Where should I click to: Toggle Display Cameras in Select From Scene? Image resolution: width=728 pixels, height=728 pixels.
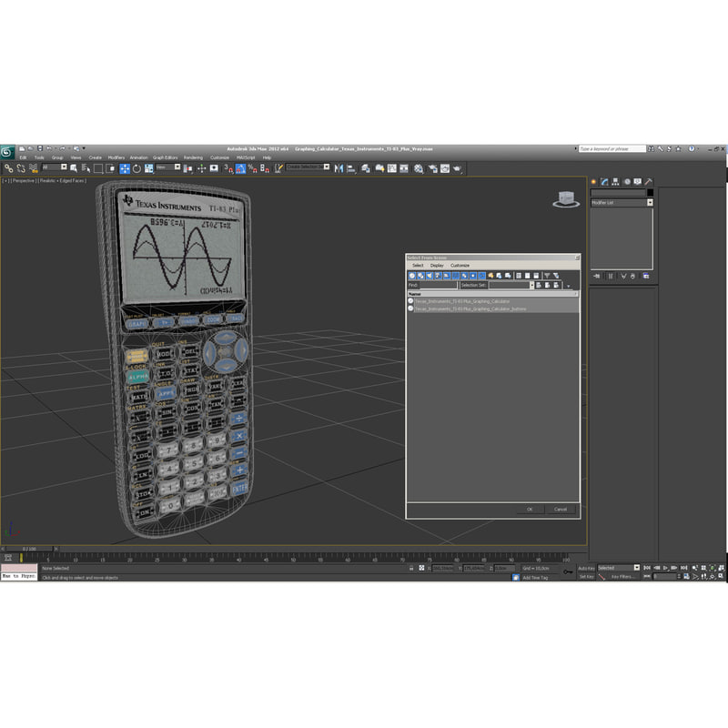[x=437, y=274]
